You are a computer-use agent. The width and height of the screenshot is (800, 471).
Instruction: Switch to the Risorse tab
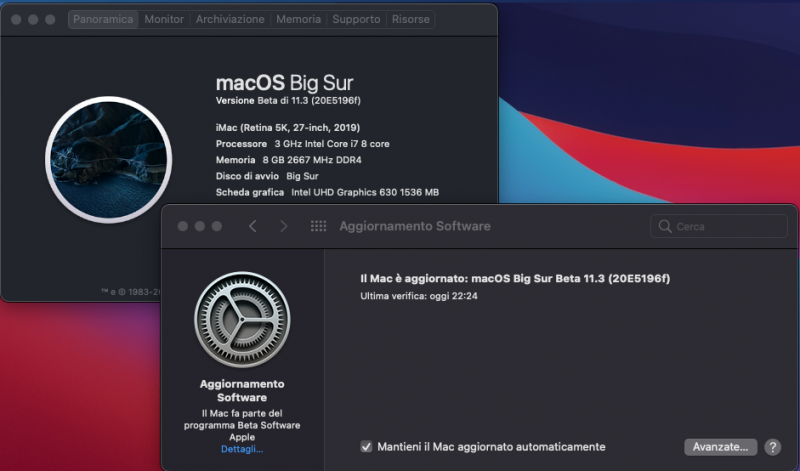pos(411,19)
